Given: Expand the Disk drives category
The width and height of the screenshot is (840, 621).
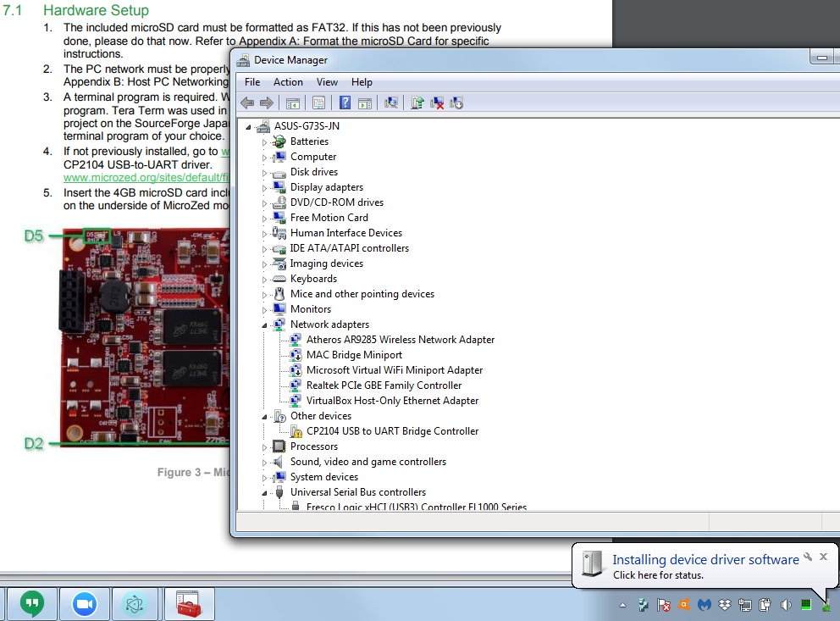Looking at the screenshot, I should point(264,173).
